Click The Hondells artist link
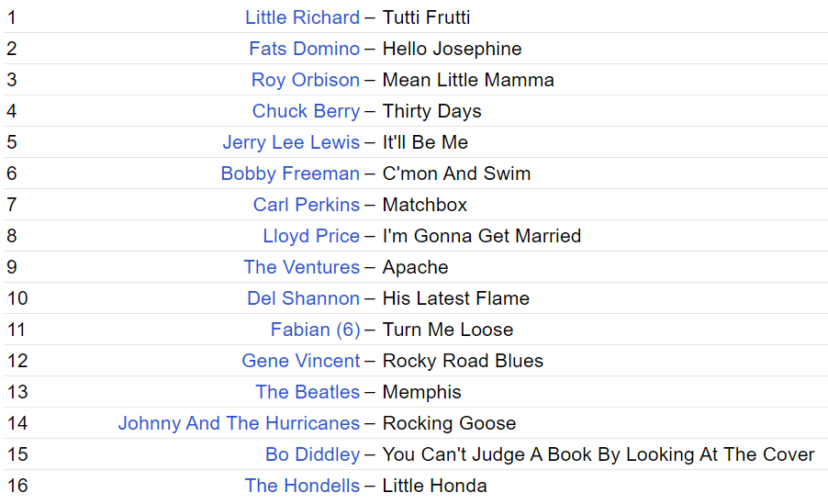This screenshot has width=828, height=504. click(302, 486)
